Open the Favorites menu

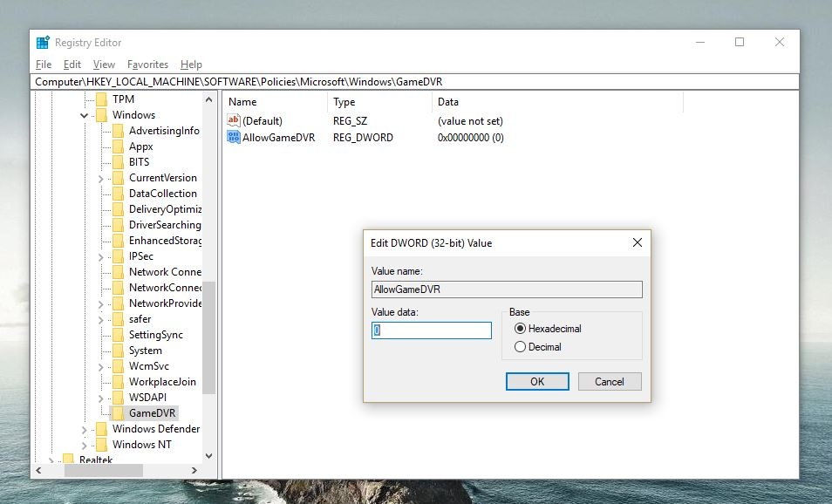[x=147, y=65]
